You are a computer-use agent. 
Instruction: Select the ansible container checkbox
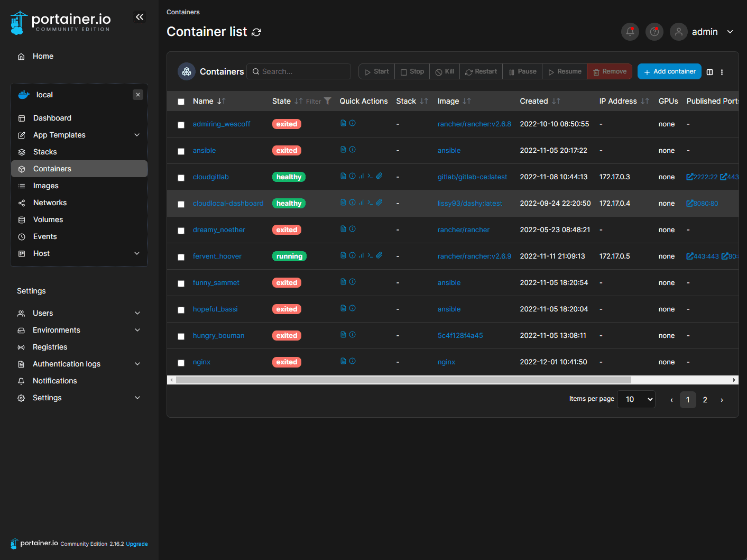tap(181, 151)
